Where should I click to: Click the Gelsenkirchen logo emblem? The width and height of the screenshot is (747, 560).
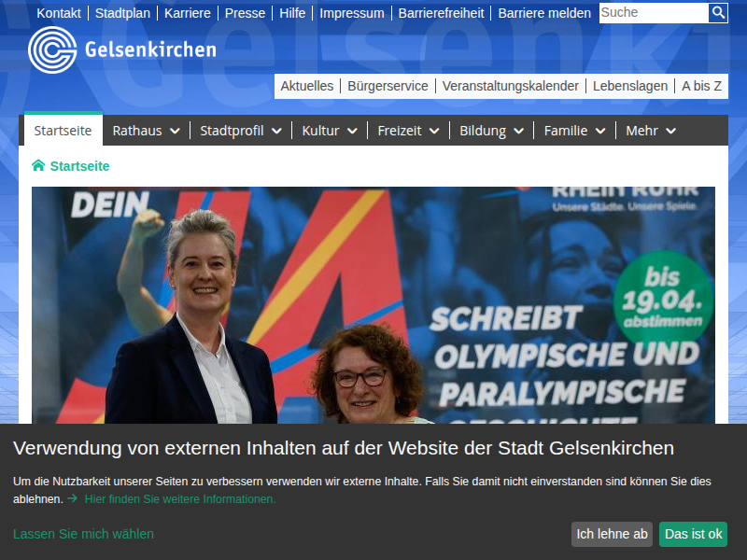(52, 50)
